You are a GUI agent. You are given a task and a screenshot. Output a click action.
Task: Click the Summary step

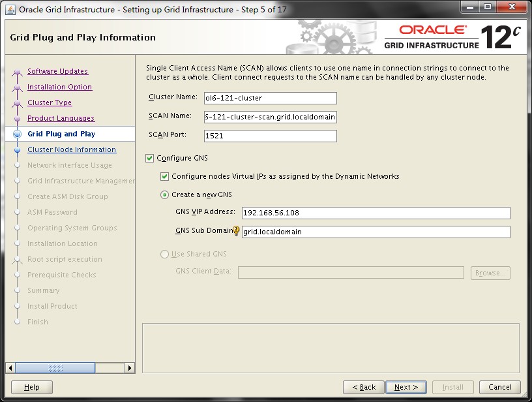(x=44, y=290)
